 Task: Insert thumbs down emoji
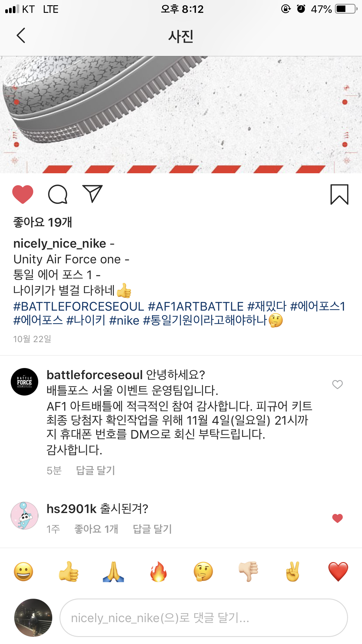click(x=248, y=572)
